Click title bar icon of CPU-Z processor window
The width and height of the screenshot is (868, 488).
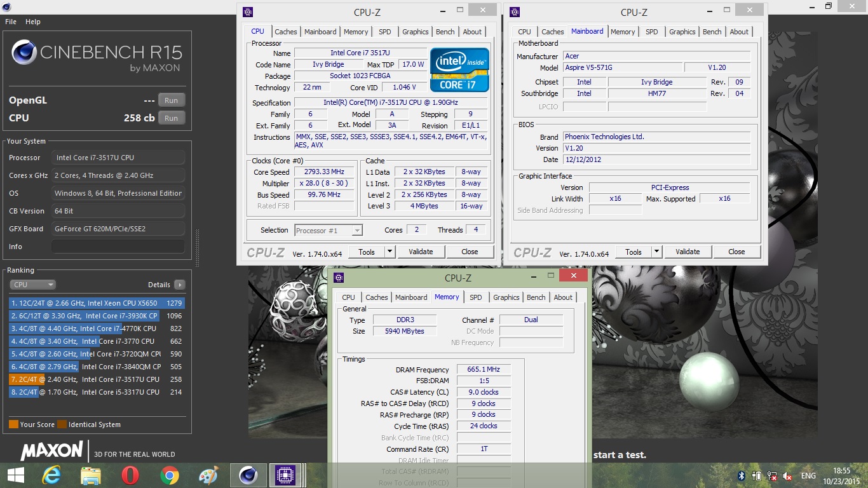coord(248,11)
